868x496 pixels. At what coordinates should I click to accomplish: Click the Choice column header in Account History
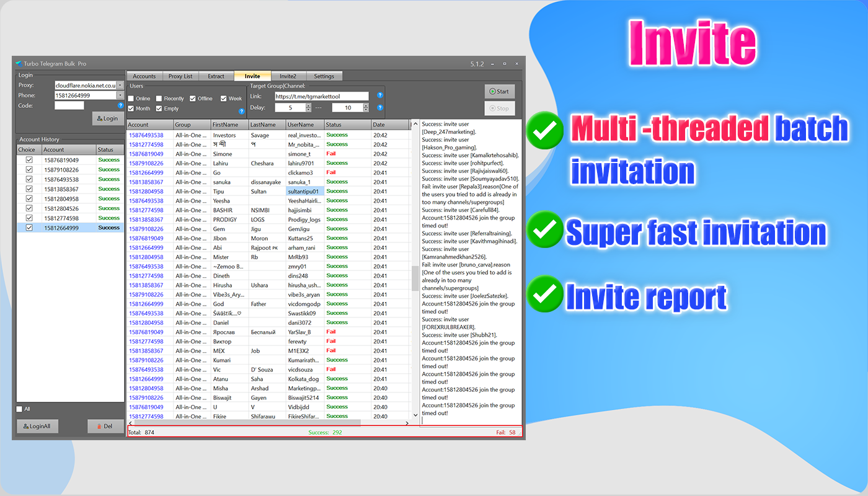click(x=29, y=149)
